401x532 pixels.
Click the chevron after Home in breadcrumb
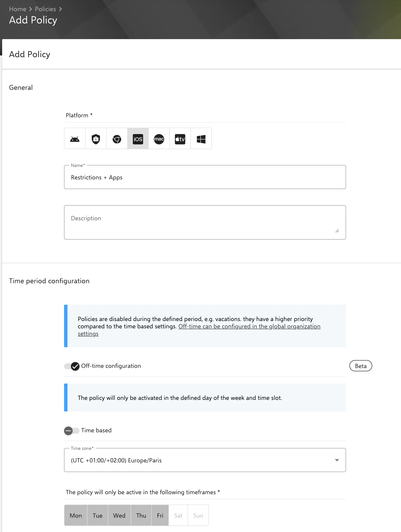click(x=31, y=9)
